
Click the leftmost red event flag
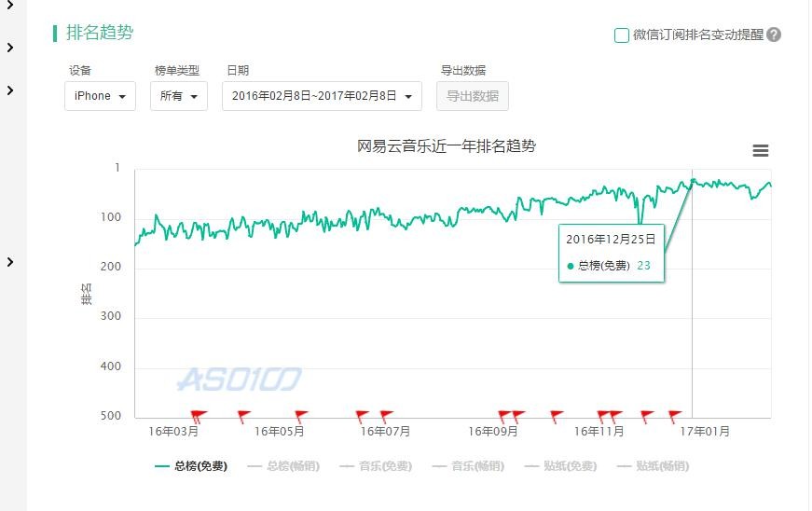(x=195, y=416)
